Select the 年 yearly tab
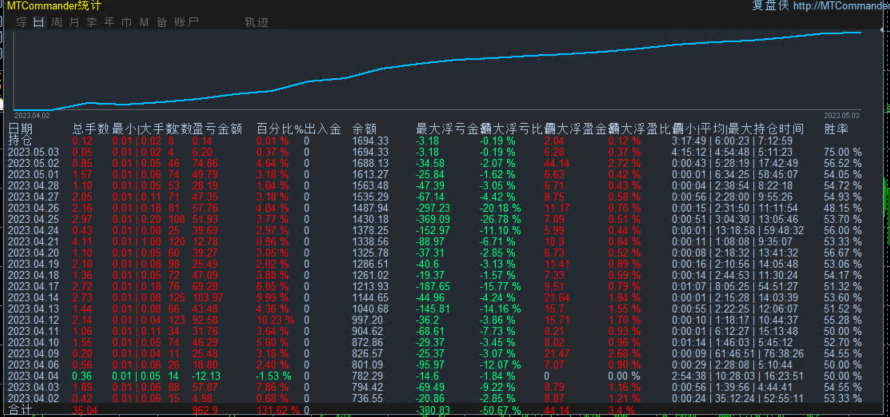Image resolution: width=890 pixels, height=417 pixels. pos(109,23)
